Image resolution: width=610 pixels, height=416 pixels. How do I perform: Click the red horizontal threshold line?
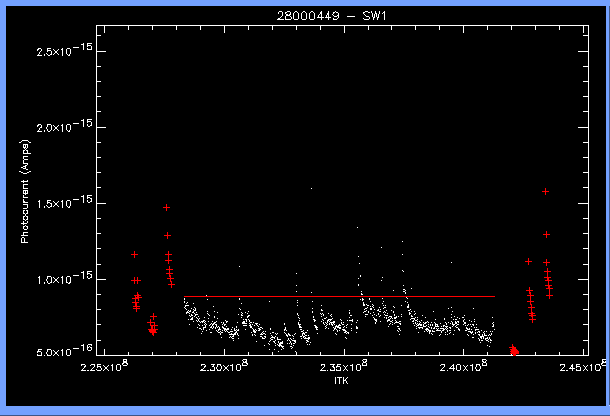[x=340, y=297]
